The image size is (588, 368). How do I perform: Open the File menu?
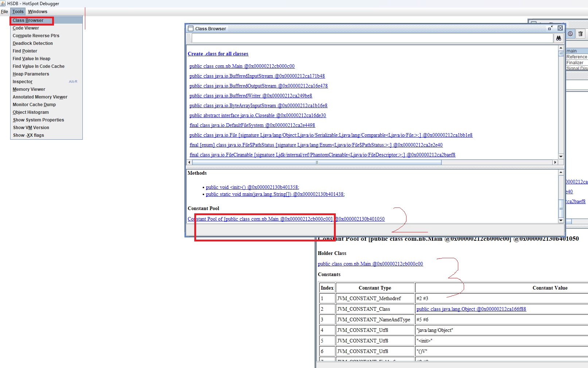tap(4, 12)
